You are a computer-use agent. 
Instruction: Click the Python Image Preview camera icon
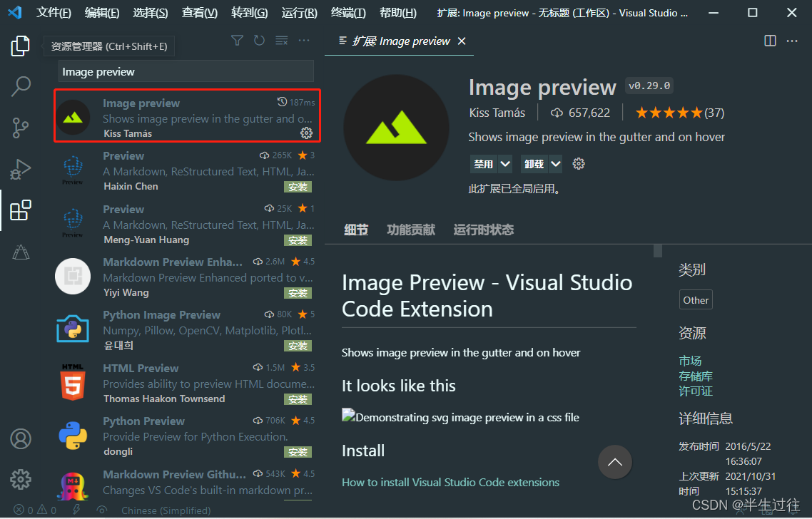tap(73, 329)
